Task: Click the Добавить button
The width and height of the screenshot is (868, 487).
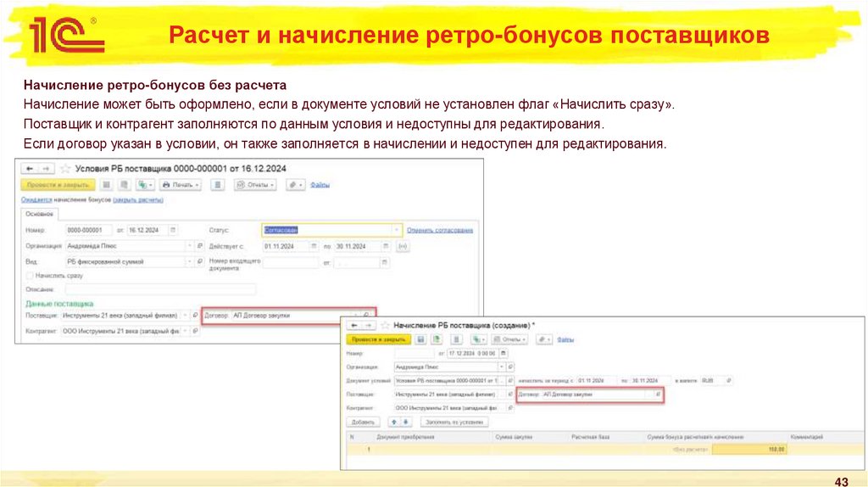Action: pyautogui.click(x=363, y=423)
